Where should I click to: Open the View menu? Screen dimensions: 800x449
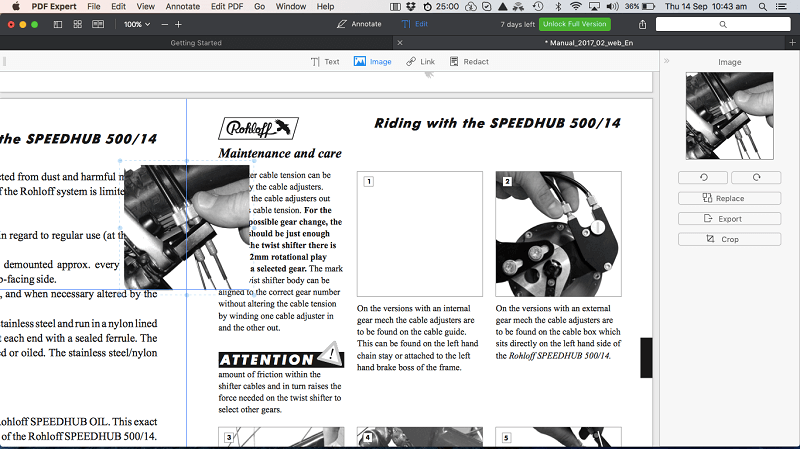tap(145, 7)
